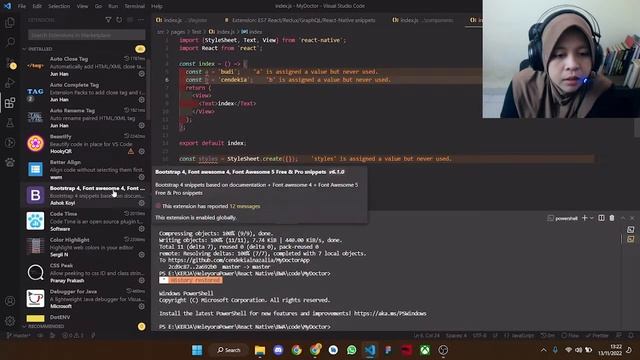This screenshot has height=360, width=640.
Task: Manage gear for Auto Complete Tag
Action: click(x=142, y=100)
